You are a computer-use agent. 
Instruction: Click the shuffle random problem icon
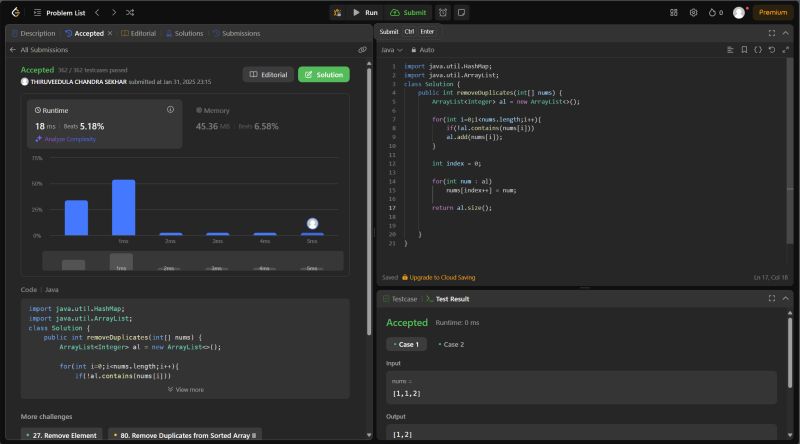pyautogui.click(x=130, y=12)
